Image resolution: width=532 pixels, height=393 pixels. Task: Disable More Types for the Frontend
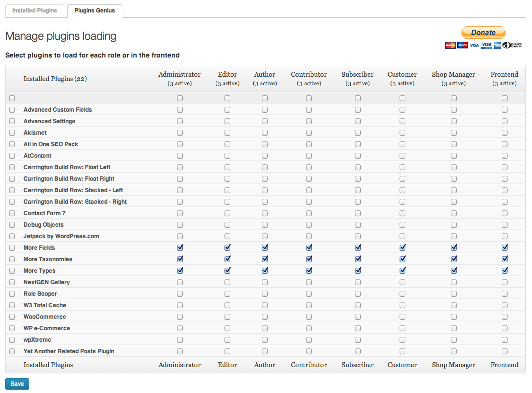(505, 271)
